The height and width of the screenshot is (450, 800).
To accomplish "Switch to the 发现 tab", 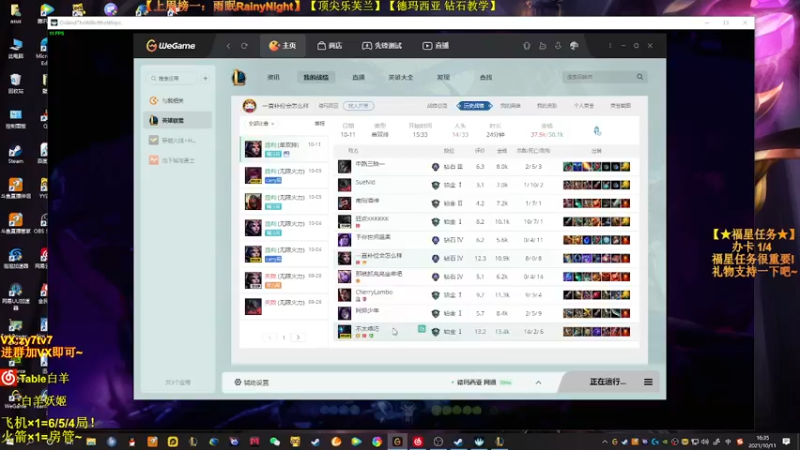I will 443,78.
